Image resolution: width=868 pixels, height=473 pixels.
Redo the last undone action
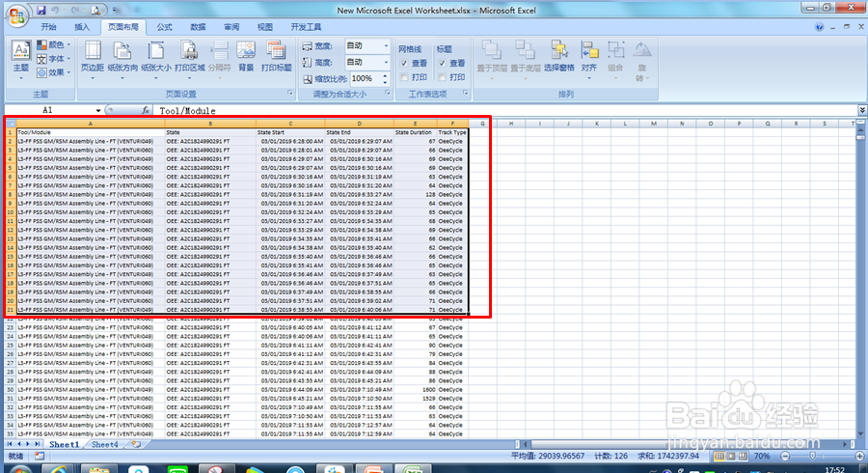(x=74, y=10)
